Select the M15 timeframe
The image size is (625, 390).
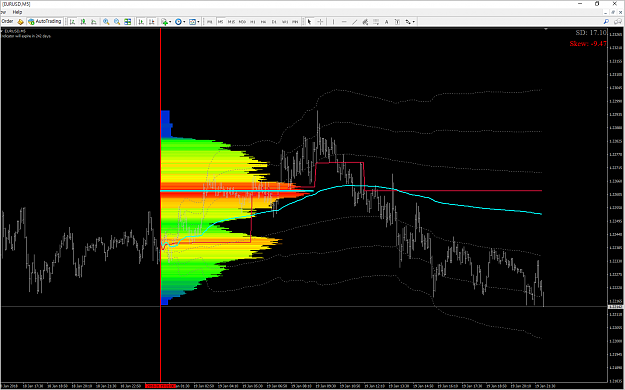click(231, 22)
